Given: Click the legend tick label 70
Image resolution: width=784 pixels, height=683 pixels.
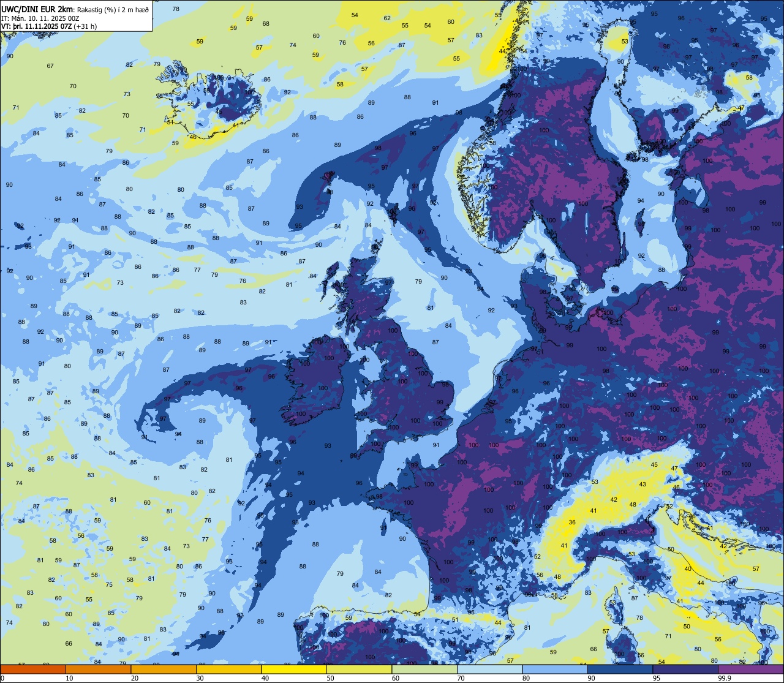Looking at the screenshot, I should (x=461, y=678).
